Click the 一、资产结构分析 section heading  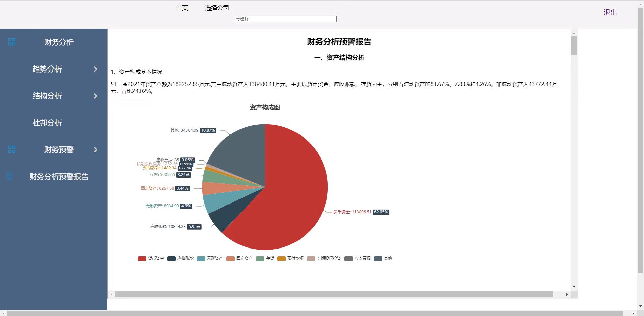pyautogui.click(x=339, y=58)
